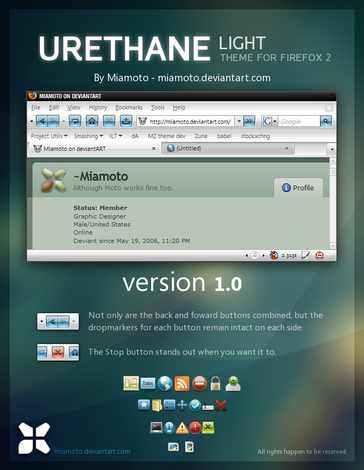364x470 pixels.
Task: Open the History menu
Action: pyautogui.click(x=98, y=107)
